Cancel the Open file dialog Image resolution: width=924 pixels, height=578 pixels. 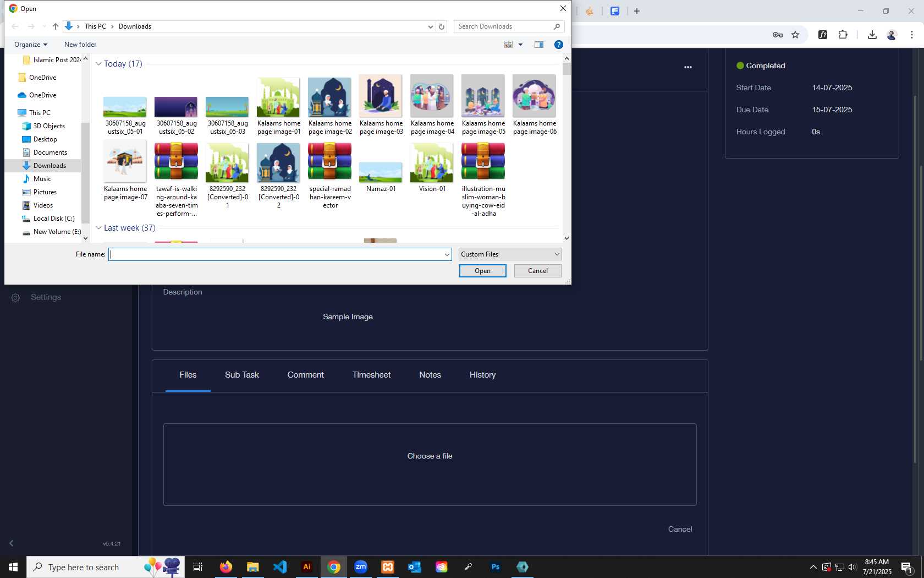538,271
